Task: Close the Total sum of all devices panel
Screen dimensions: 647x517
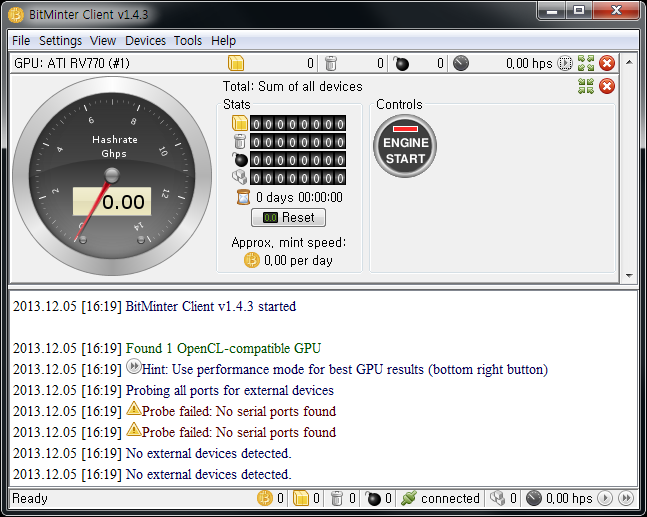Action: (x=607, y=86)
